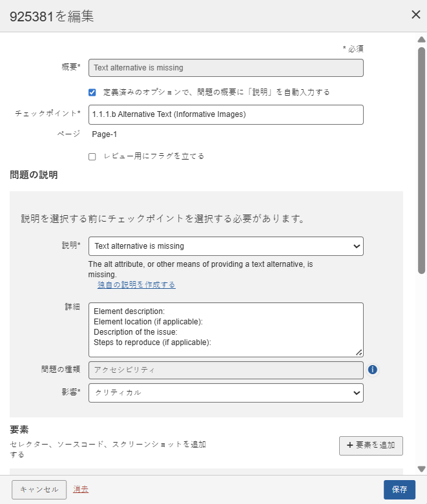Click the blue info icon beside 問題の種類
The height and width of the screenshot is (504, 427).
point(373,370)
